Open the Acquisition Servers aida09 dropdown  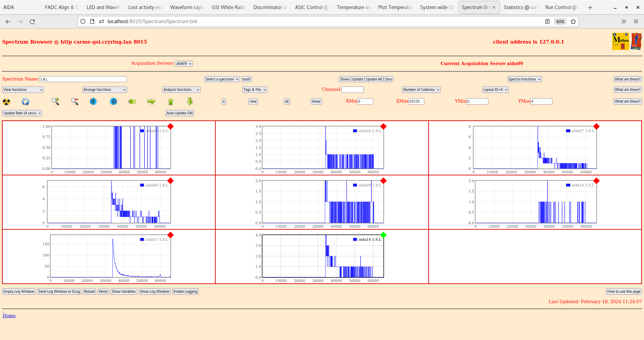point(184,64)
